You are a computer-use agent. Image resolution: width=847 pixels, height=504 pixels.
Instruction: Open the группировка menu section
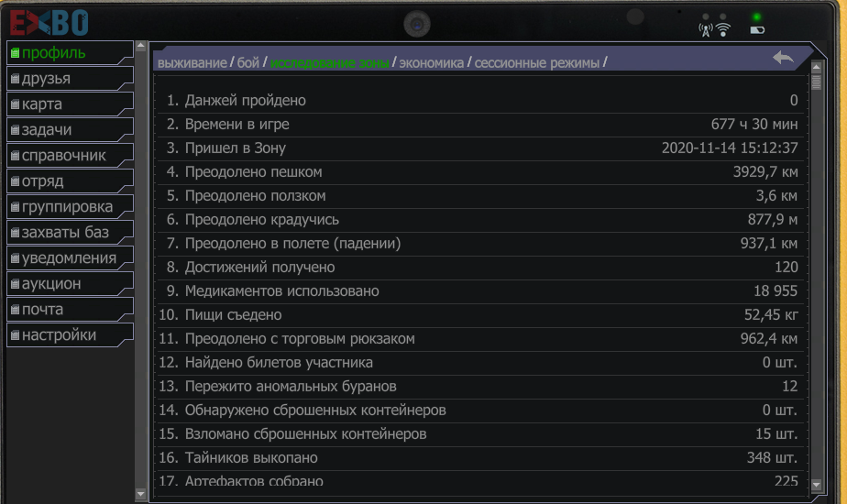tap(70, 207)
